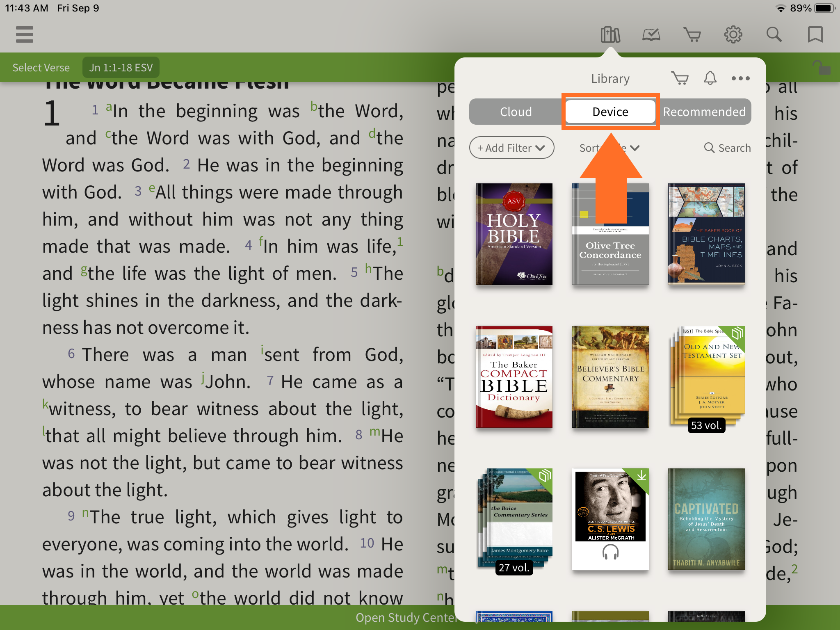Open the Olive Tree Concordance book
The width and height of the screenshot is (840, 630).
[x=610, y=234]
